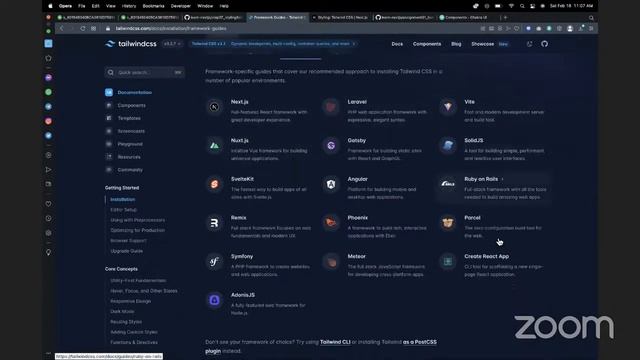
Task: Open the History menu
Action: [x=129, y=6]
